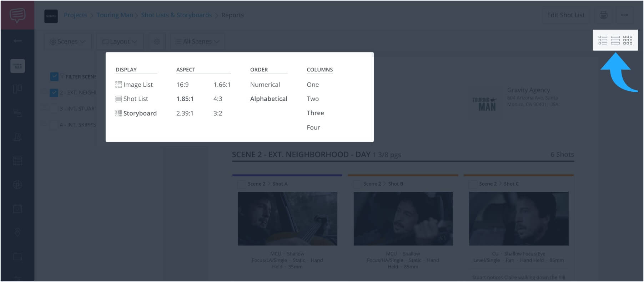Set columns to Four
The image size is (644, 282).
[313, 127]
